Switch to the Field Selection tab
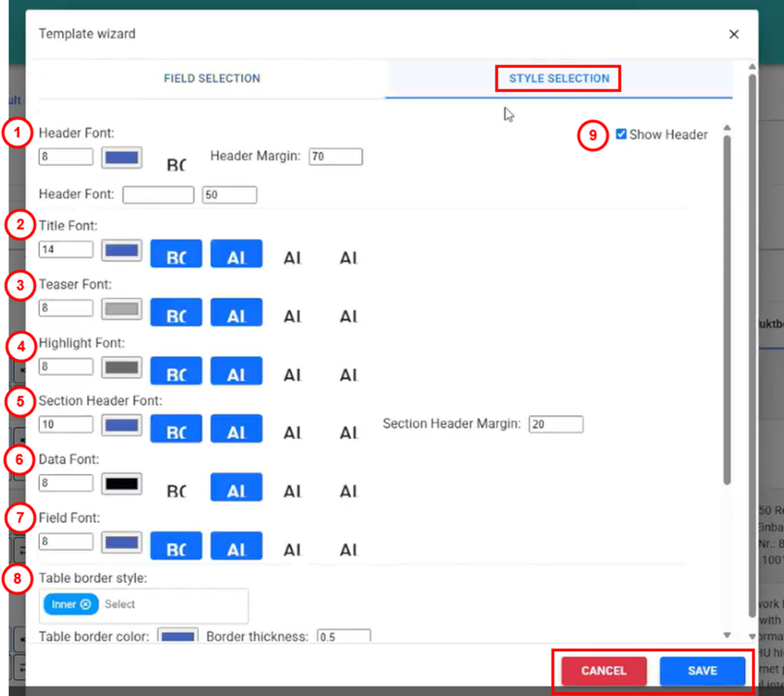Viewport: 784px width, 696px height. [211, 79]
